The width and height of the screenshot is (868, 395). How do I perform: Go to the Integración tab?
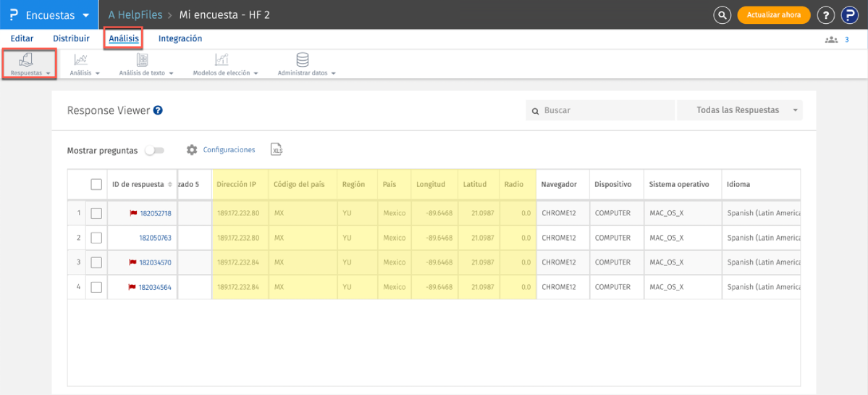point(180,38)
